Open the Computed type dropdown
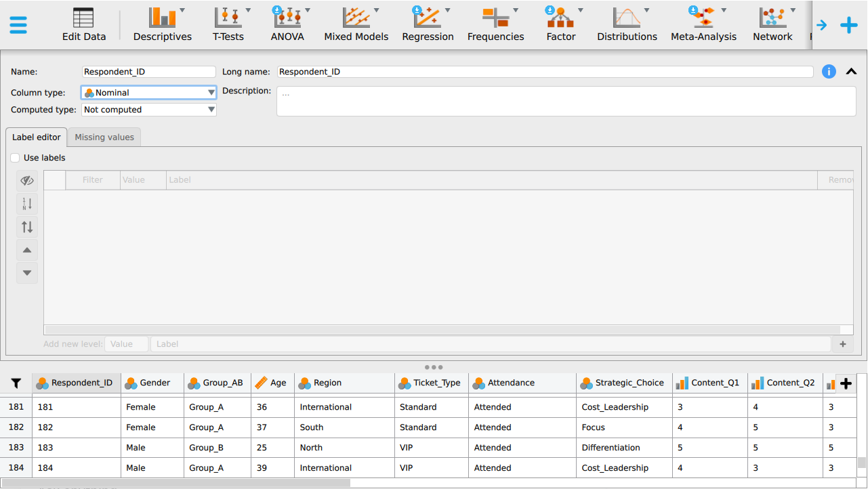 coord(149,110)
